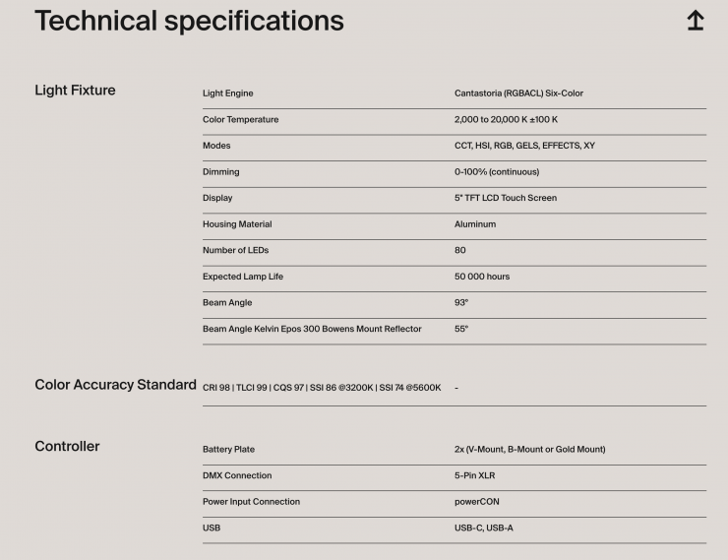The height and width of the screenshot is (560, 728).
Task: Select the Battery Plate label
Action: 228,450
